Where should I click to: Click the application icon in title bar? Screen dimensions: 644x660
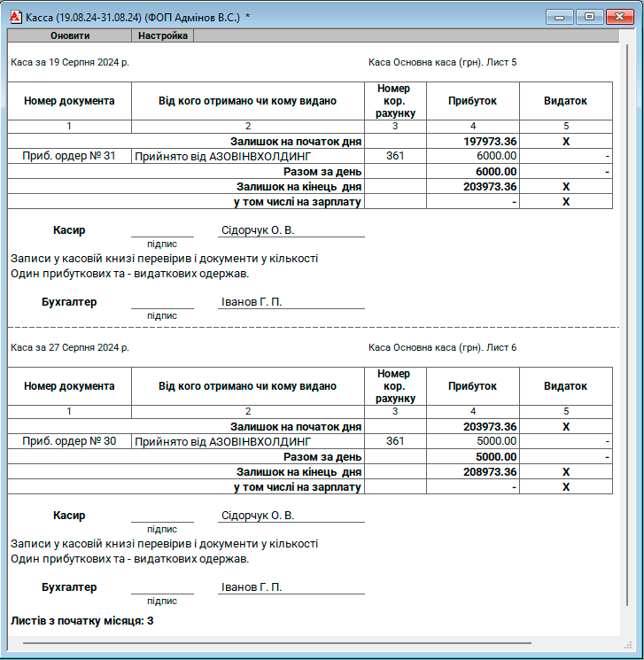(15, 17)
